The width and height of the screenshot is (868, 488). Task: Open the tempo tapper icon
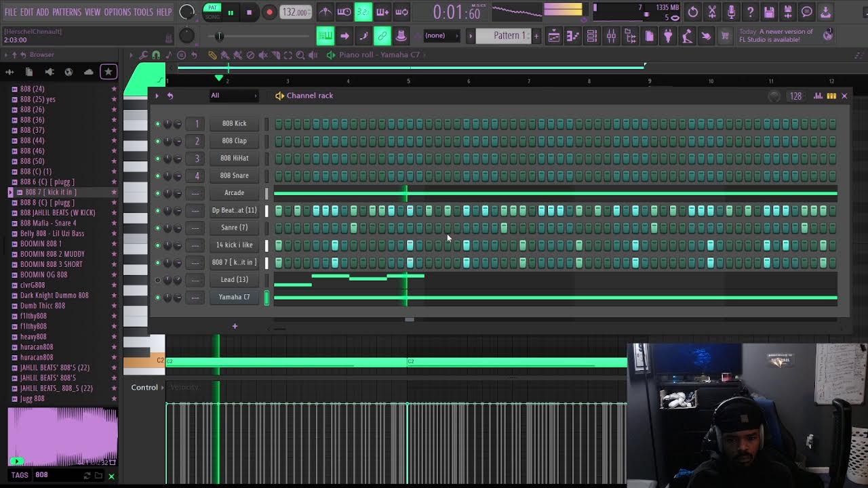click(x=687, y=37)
